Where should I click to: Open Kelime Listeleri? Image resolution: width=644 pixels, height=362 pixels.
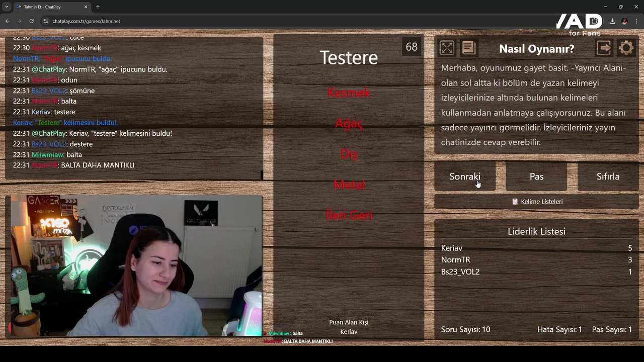point(536,202)
